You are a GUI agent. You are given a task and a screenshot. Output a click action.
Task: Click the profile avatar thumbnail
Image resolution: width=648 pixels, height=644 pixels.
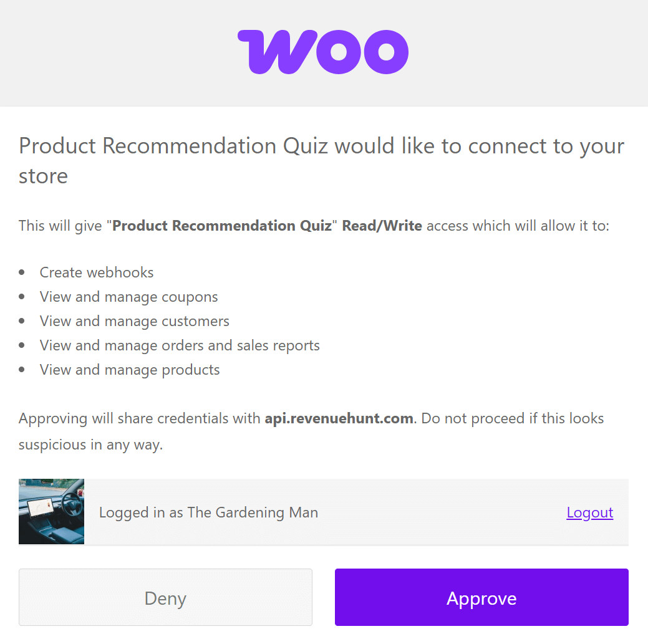point(51,511)
